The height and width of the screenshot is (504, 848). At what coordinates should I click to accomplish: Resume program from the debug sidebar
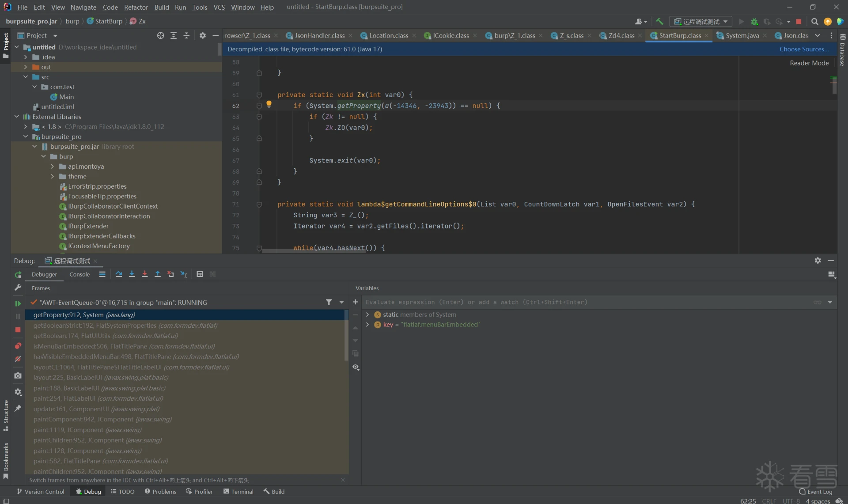(18, 303)
